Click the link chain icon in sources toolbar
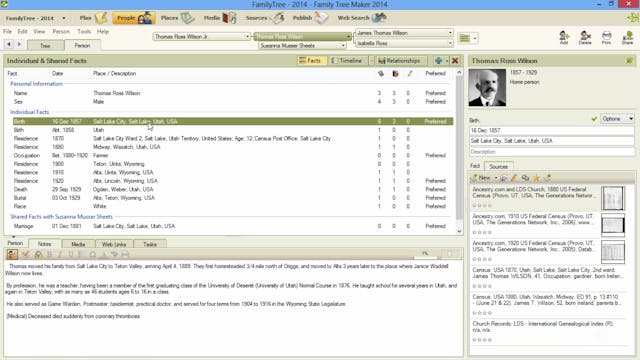 coord(525,178)
